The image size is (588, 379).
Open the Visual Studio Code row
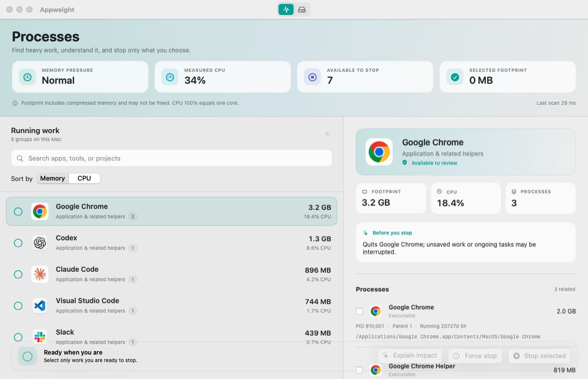click(171, 306)
